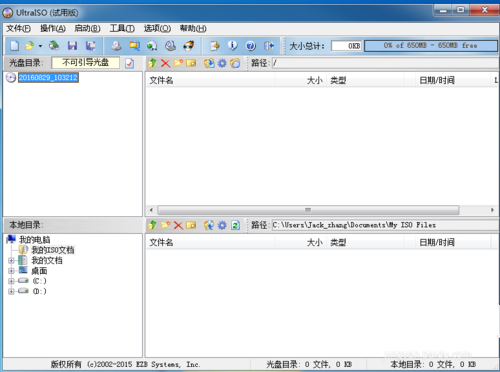Viewport: 500px width, 372px height.
Task: Click the Up folder icon in the local pane toolbar
Action: 152,225
